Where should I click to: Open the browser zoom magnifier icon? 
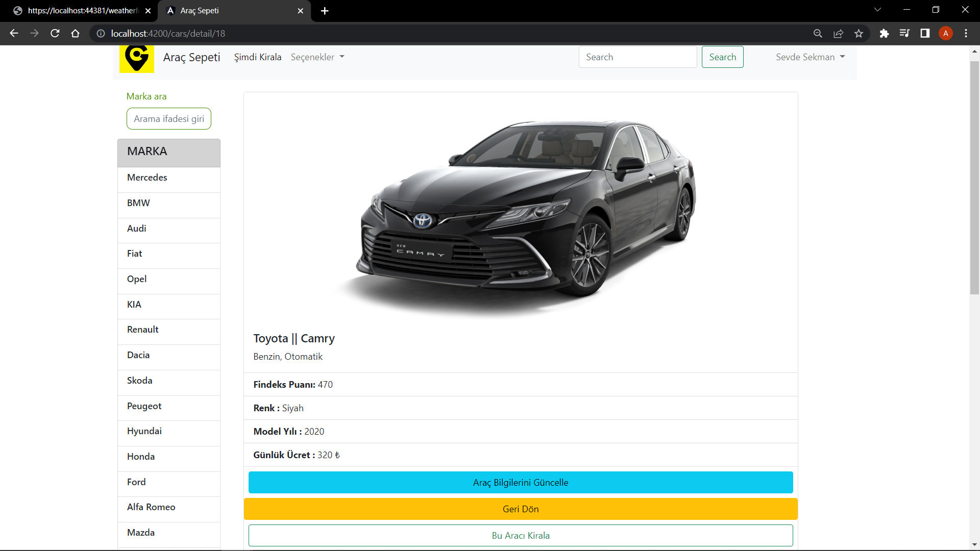tap(818, 34)
